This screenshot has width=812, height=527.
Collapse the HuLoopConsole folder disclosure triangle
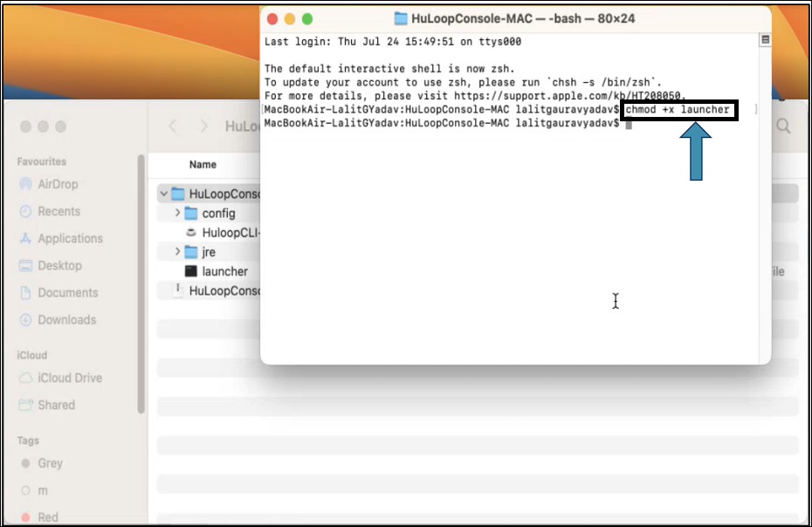163,194
